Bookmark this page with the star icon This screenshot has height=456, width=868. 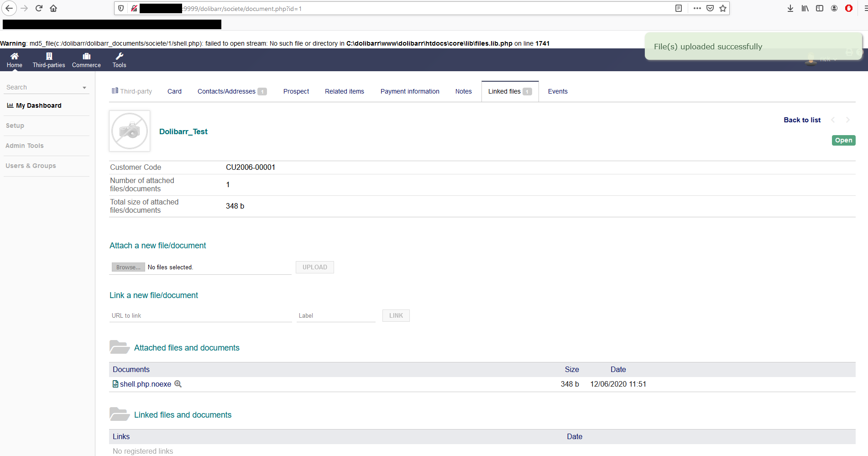point(723,8)
